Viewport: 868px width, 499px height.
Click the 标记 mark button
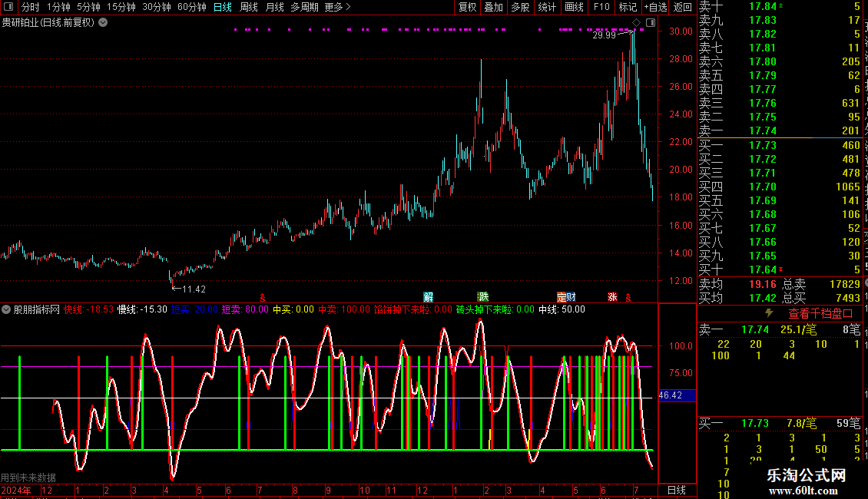(628, 7)
